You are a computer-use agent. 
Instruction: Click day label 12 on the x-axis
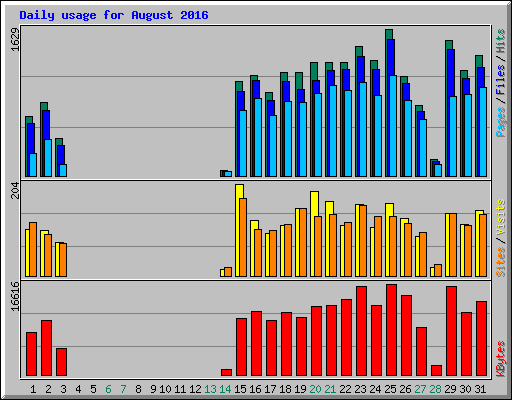tap(195, 389)
